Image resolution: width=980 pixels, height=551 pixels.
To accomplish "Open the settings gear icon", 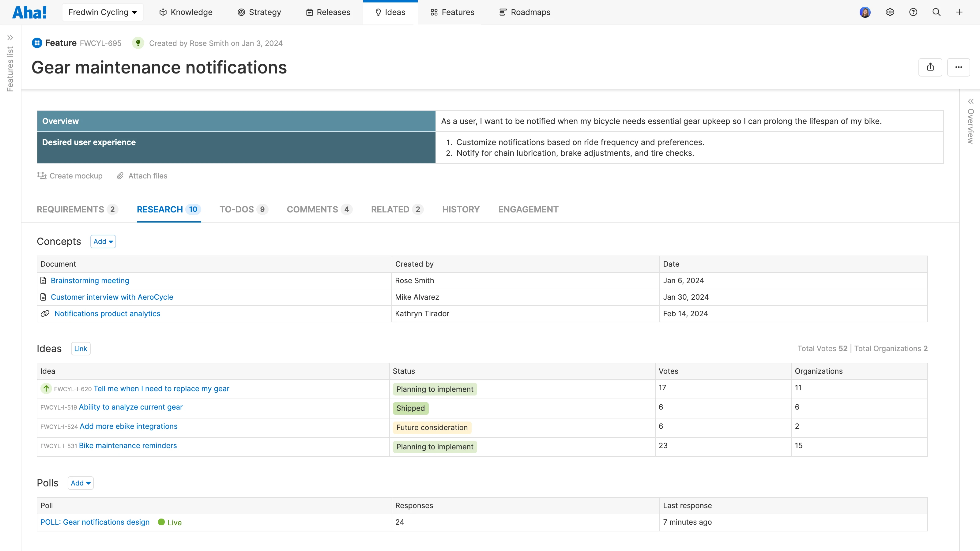I will (x=890, y=12).
